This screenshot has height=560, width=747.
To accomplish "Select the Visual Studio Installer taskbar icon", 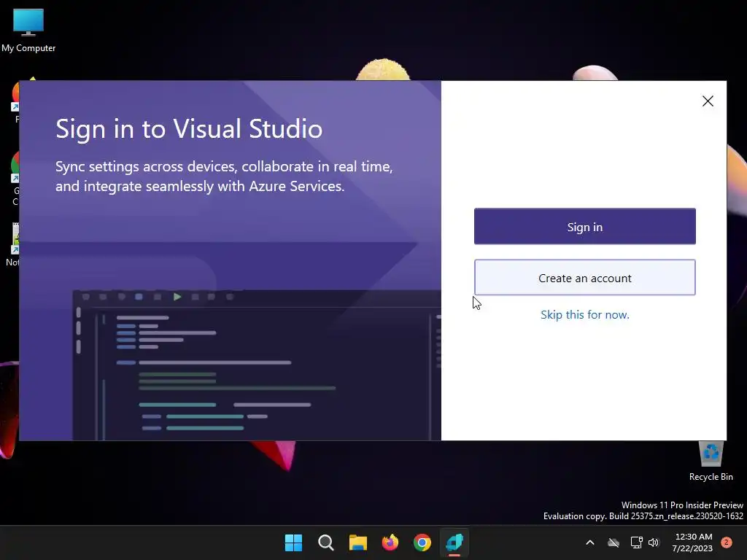I will [x=454, y=542].
